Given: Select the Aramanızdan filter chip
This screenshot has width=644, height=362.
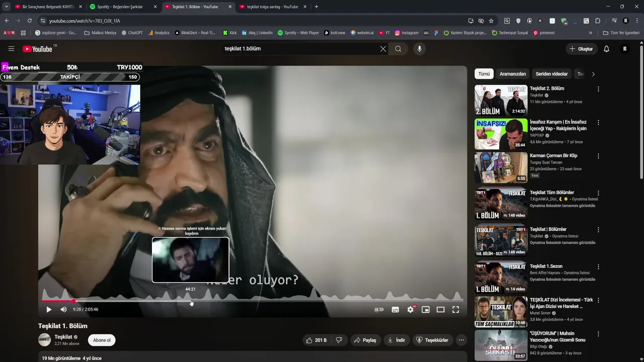Looking at the screenshot, I should (x=513, y=74).
